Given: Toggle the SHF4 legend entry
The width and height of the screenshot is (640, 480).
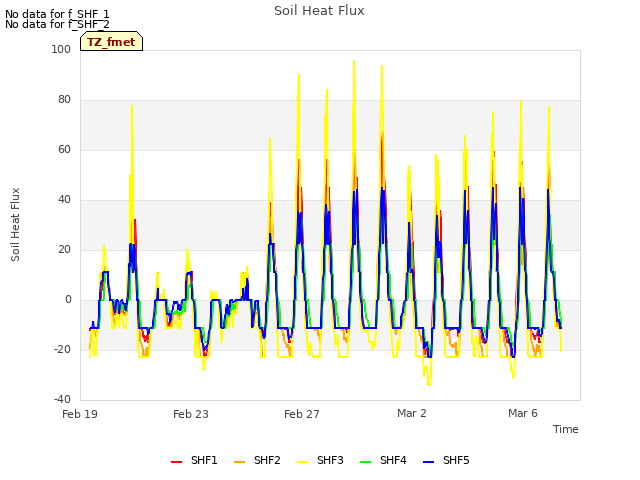Looking at the screenshot, I should [383, 460].
